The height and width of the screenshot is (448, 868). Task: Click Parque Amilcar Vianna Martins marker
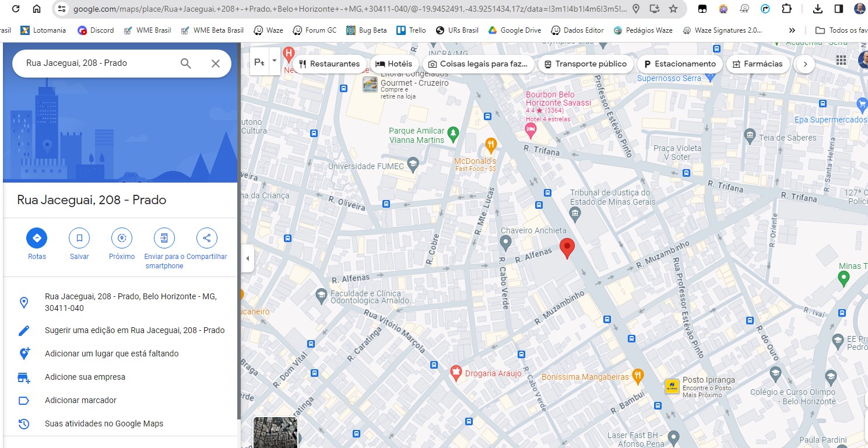point(453,134)
